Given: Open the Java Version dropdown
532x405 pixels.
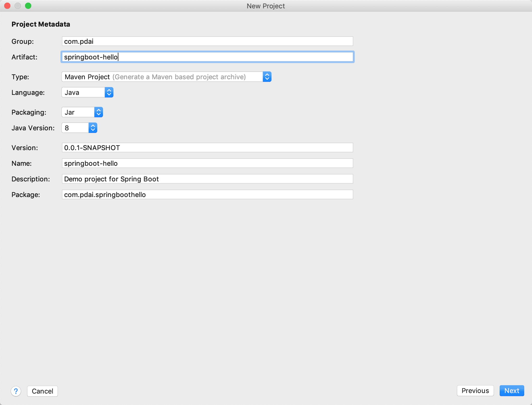Looking at the screenshot, I should click(x=93, y=128).
